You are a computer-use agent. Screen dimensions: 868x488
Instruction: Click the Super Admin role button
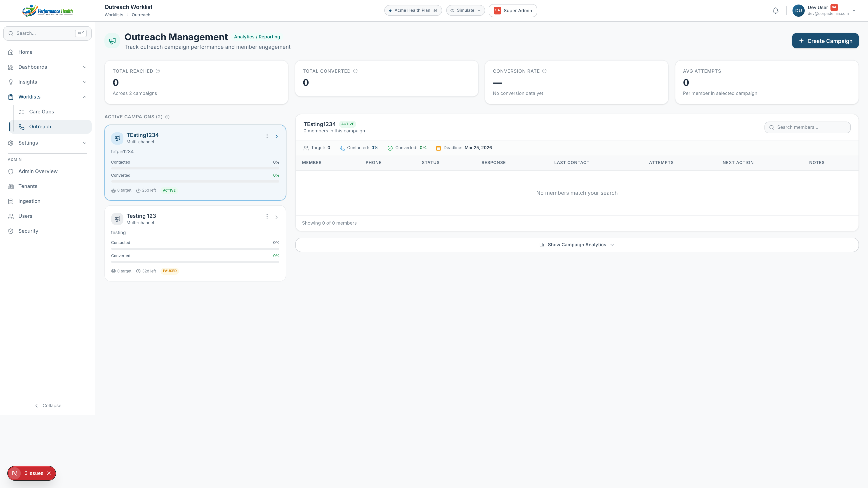click(512, 10)
